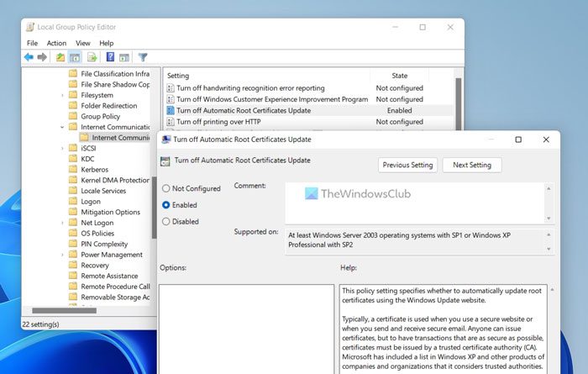Image resolution: width=588 pixels, height=374 pixels.
Task: Open Help via blue question mark icon
Action: coord(110,56)
